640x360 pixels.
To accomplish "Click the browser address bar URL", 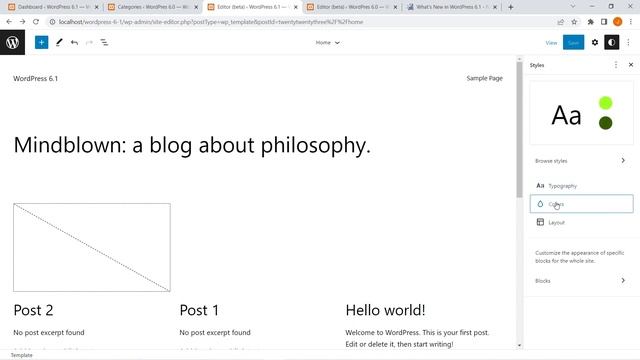I will pyautogui.click(x=211, y=22).
